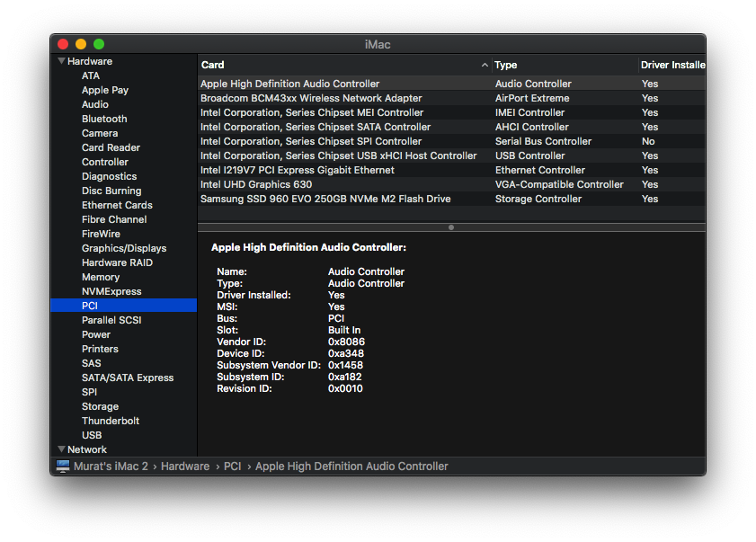Click the AirPort Extreme type cell

tap(532, 98)
